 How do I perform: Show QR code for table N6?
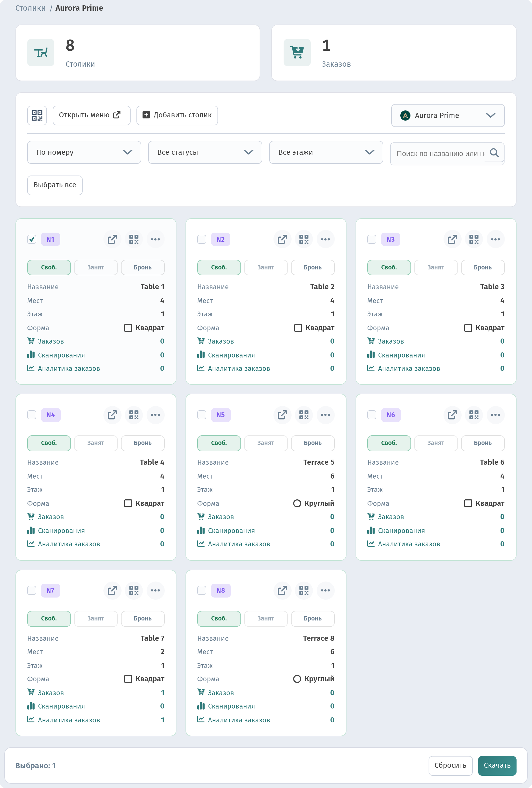coord(474,415)
